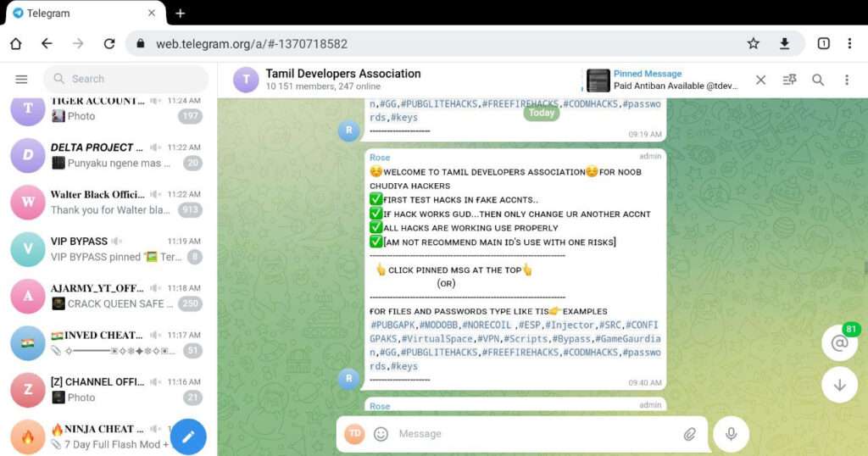Screen dimensions: 868x456
Task: Jump to latest messages with down arrow
Action: 839,385
